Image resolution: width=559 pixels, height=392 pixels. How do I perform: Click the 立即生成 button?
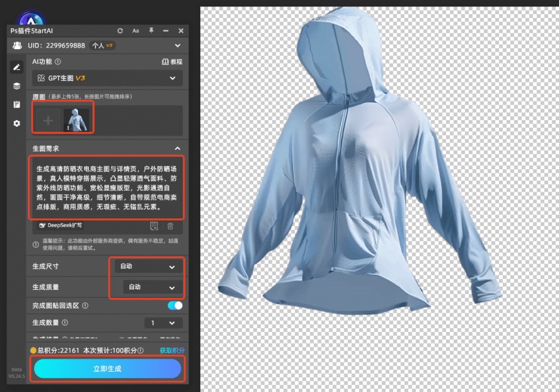coord(108,369)
